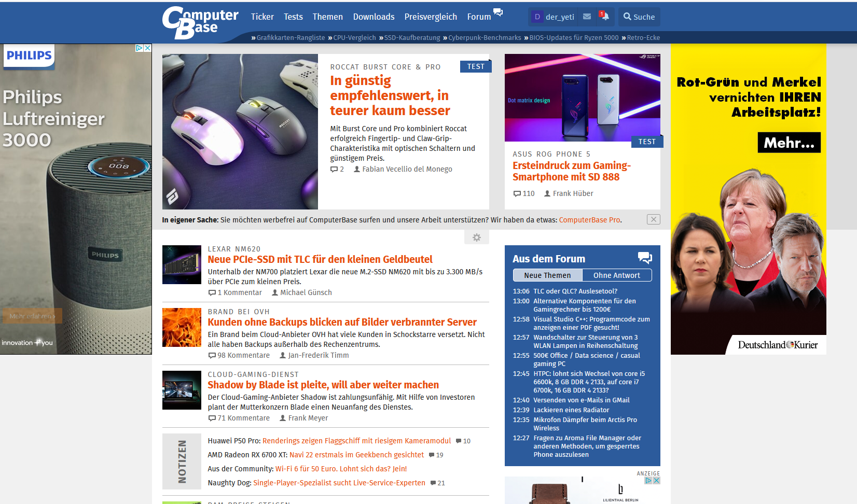Open 19 comments on Radeon RX 6700 XT note

[436, 455]
